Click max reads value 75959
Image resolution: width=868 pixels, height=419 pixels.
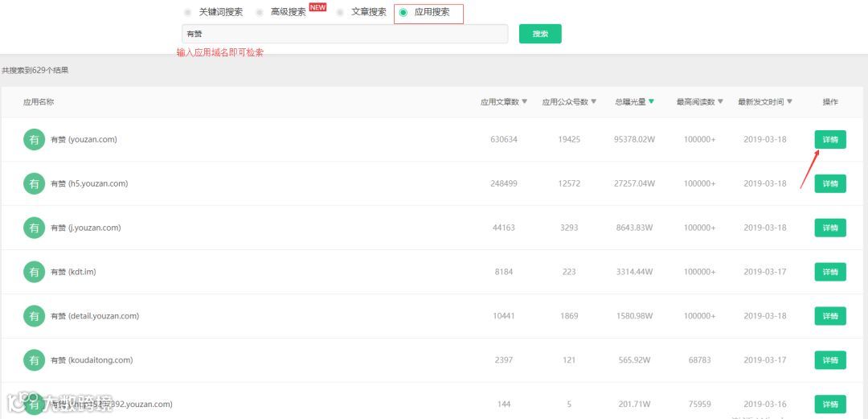coord(700,404)
